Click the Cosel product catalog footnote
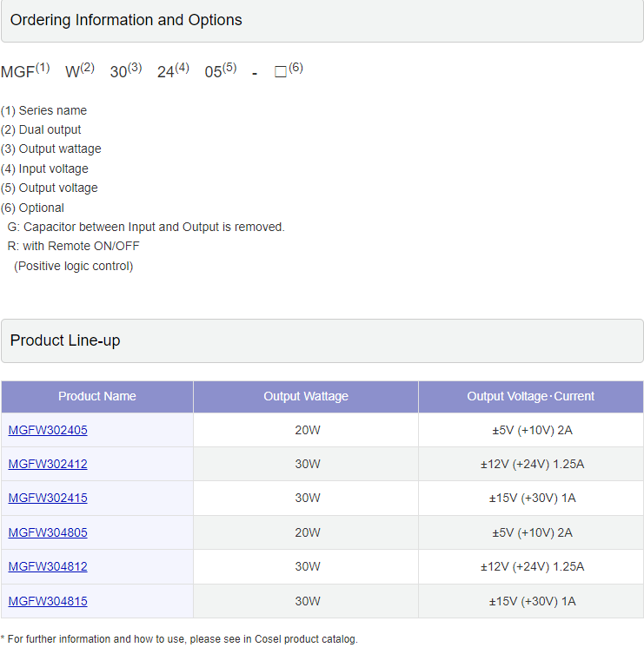 [179, 638]
